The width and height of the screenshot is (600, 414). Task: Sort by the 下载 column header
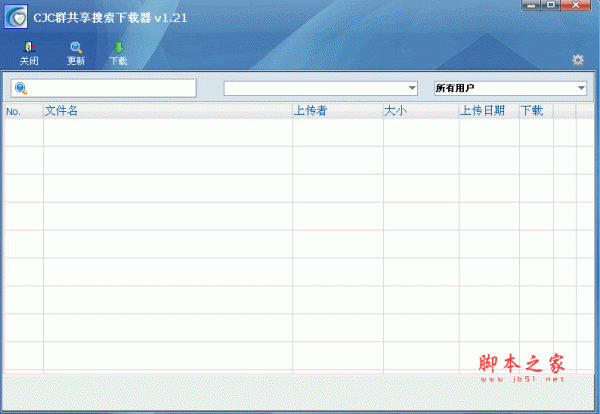coord(536,111)
